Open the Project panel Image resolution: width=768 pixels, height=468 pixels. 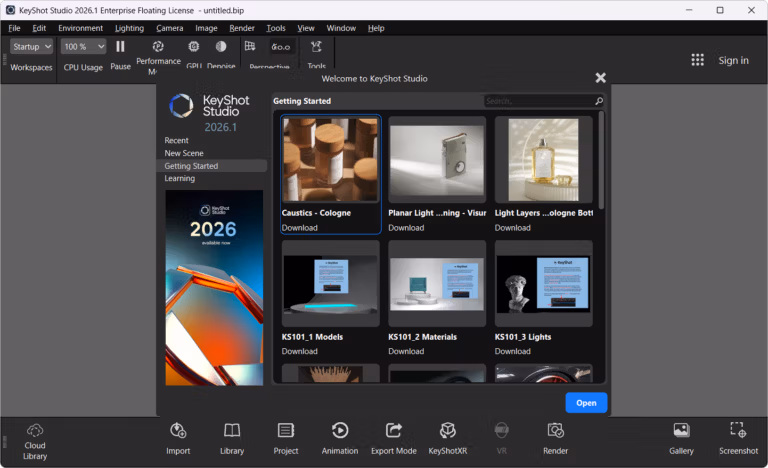coord(286,439)
